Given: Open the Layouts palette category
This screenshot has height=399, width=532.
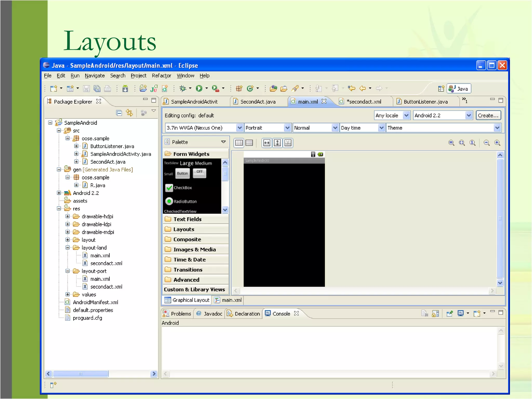Looking at the screenshot, I should pos(196,229).
